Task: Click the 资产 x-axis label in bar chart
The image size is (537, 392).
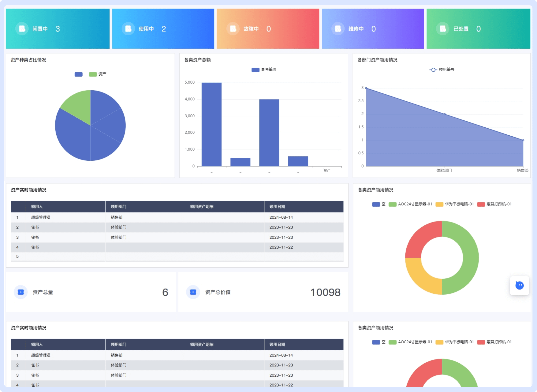Action: [327, 170]
